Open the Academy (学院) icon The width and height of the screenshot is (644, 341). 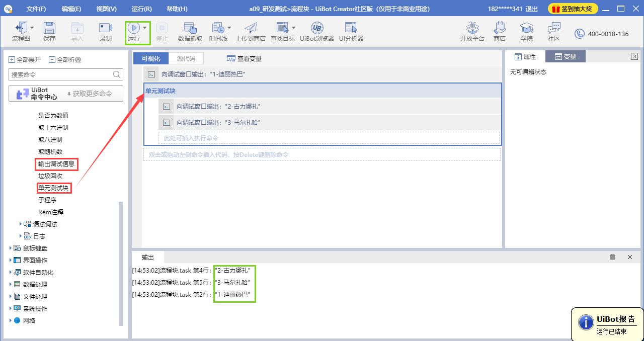tap(526, 28)
